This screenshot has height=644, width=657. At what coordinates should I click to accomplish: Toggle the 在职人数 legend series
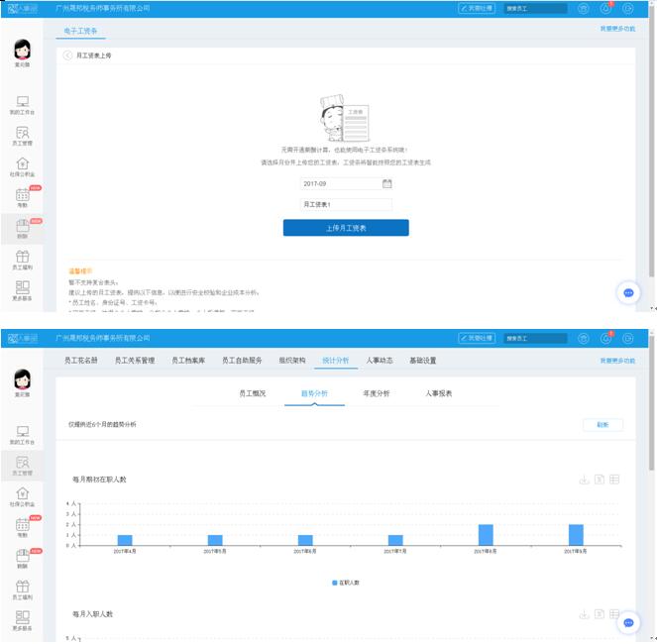tap(346, 583)
